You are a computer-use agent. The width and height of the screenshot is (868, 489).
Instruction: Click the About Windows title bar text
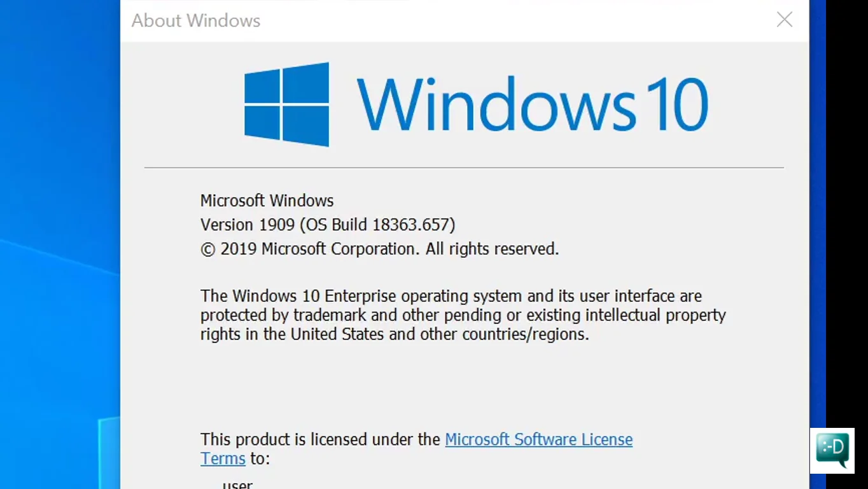pos(196,20)
